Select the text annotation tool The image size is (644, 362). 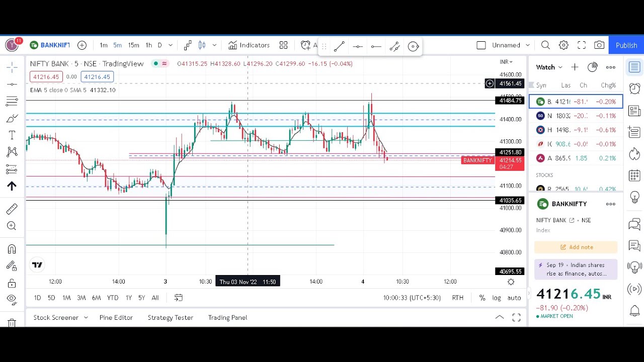point(12,135)
